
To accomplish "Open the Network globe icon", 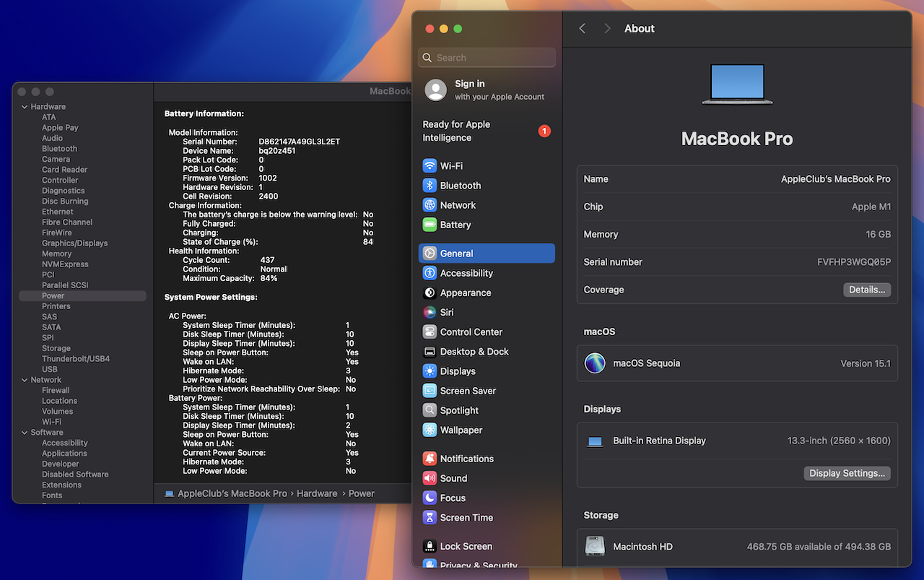I will [430, 205].
